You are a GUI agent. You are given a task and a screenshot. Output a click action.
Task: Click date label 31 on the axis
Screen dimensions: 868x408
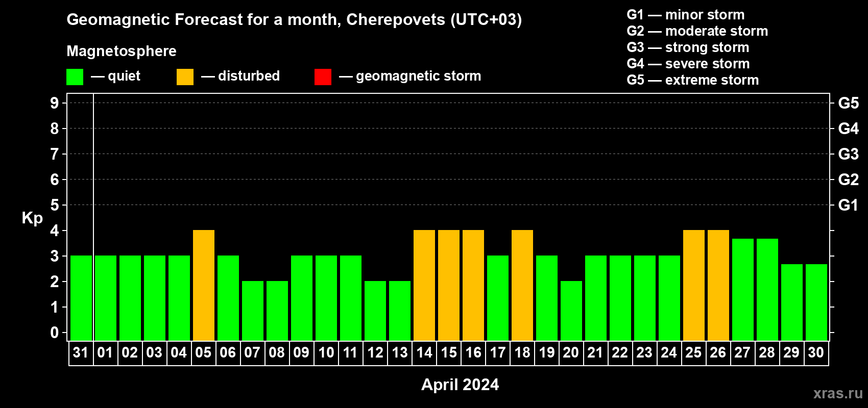pyautogui.click(x=81, y=353)
